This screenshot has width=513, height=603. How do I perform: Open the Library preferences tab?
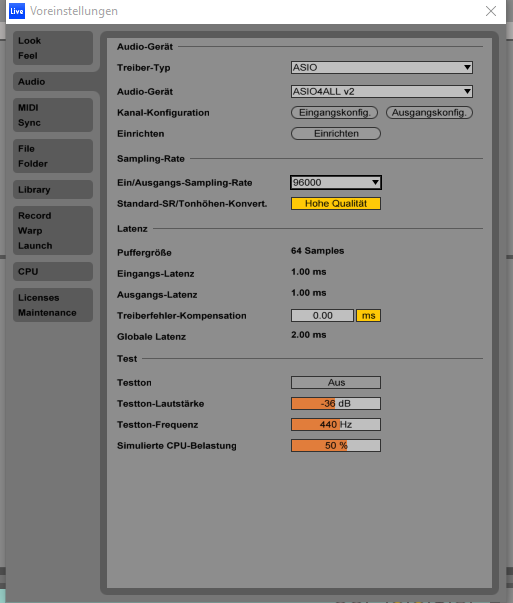(x=53, y=190)
